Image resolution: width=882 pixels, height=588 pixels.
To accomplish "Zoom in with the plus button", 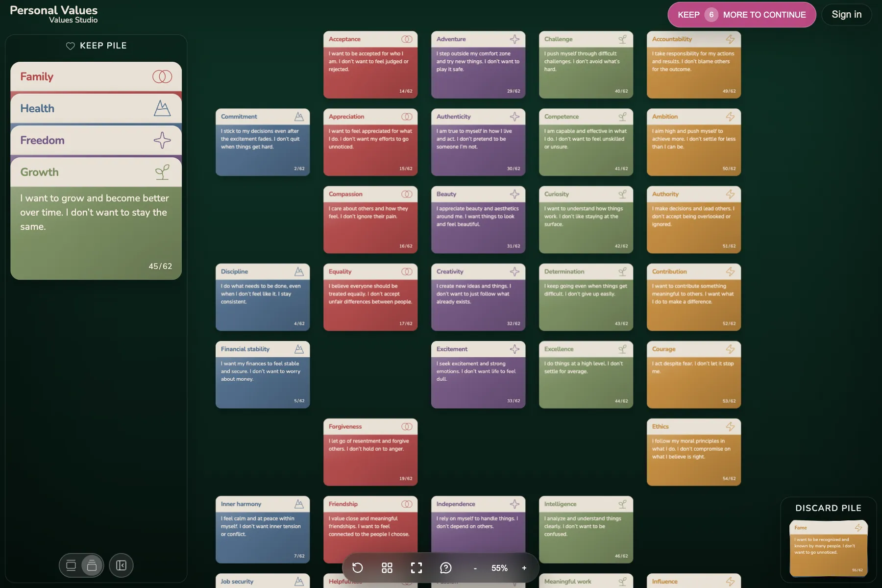I will [x=524, y=568].
